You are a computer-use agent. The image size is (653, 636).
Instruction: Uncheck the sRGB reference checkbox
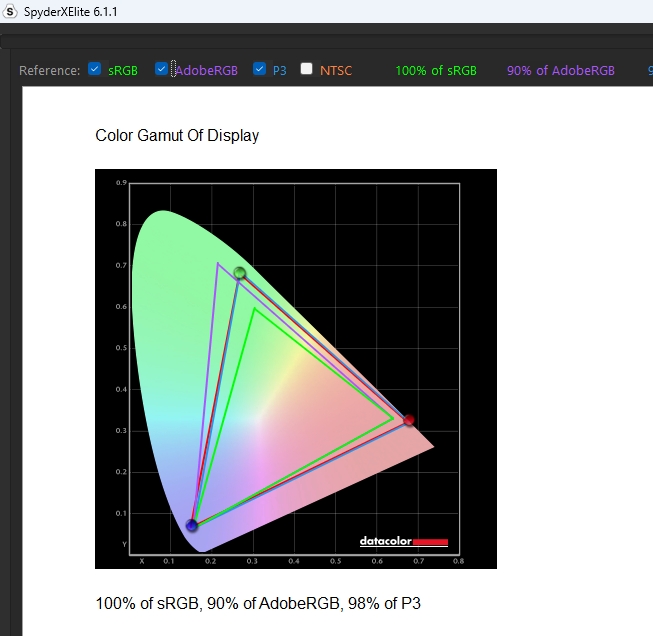(95, 70)
